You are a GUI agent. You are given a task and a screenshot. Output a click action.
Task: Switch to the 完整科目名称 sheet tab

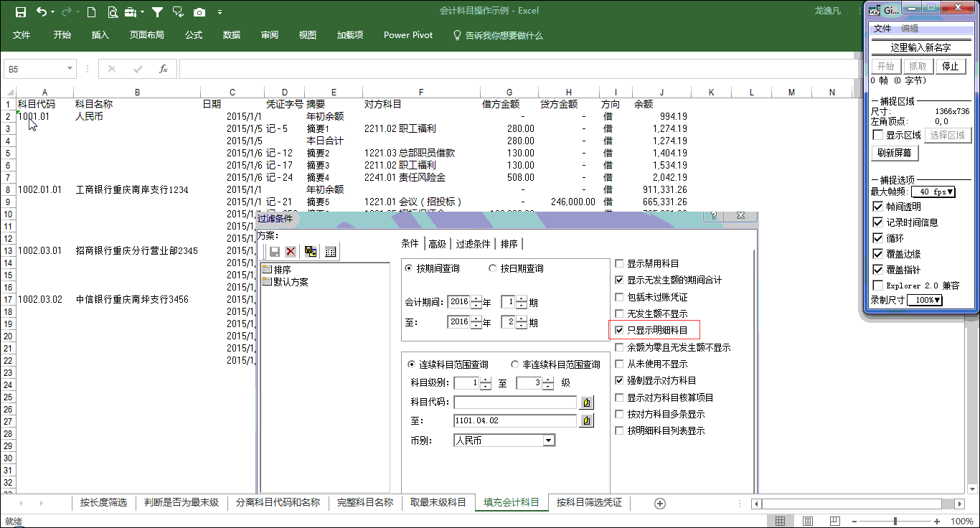click(x=365, y=503)
